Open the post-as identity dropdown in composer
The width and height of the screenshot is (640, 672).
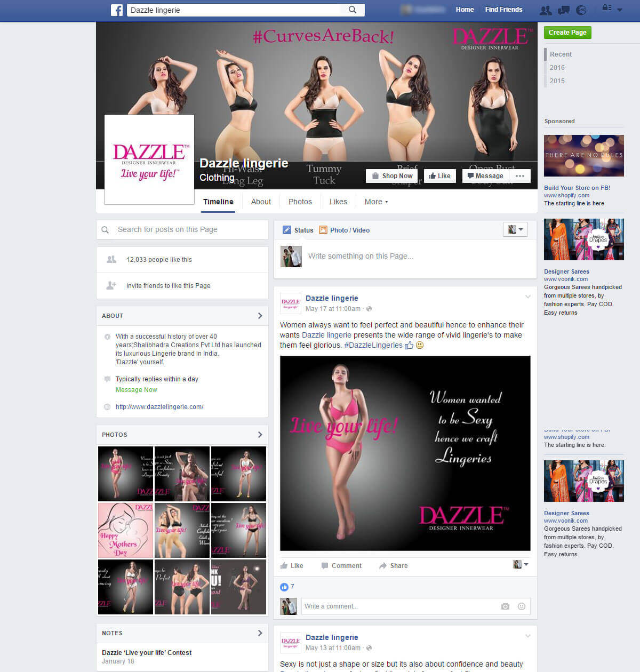[515, 229]
